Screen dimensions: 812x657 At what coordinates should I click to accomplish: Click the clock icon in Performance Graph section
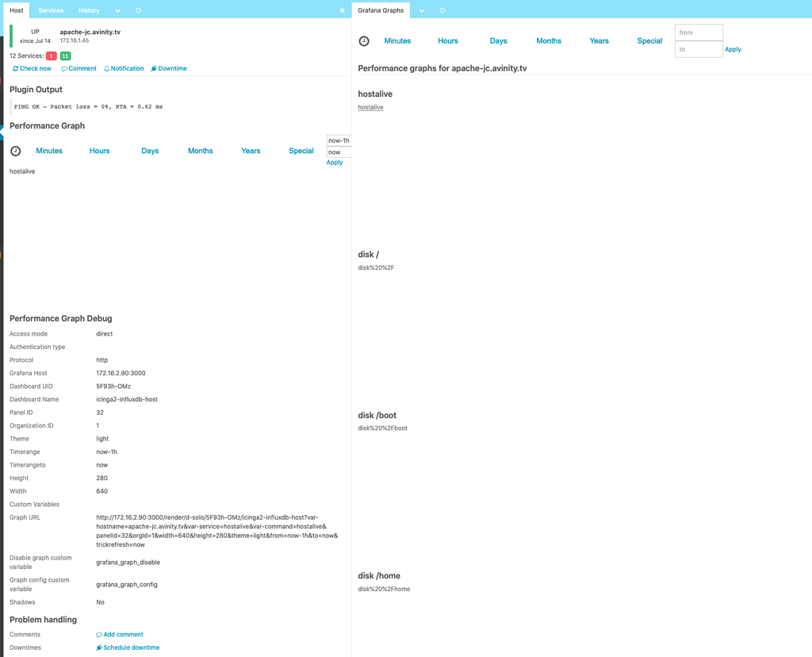[15, 151]
